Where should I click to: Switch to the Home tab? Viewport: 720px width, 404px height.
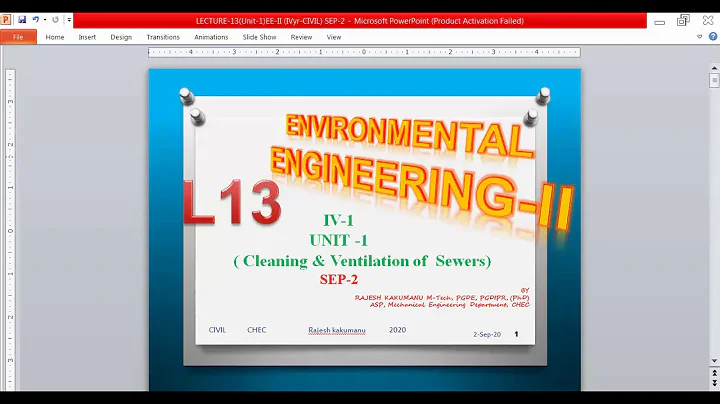(x=55, y=37)
